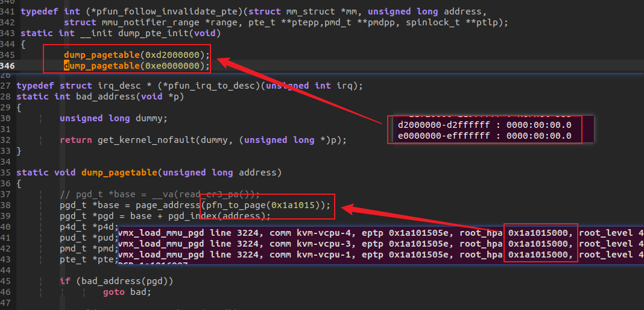Click eptp 0x1a101505e in the kvm-vcpu-3 row
The height and width of the screenshot is (310, 644).
[x=405, y=244]
